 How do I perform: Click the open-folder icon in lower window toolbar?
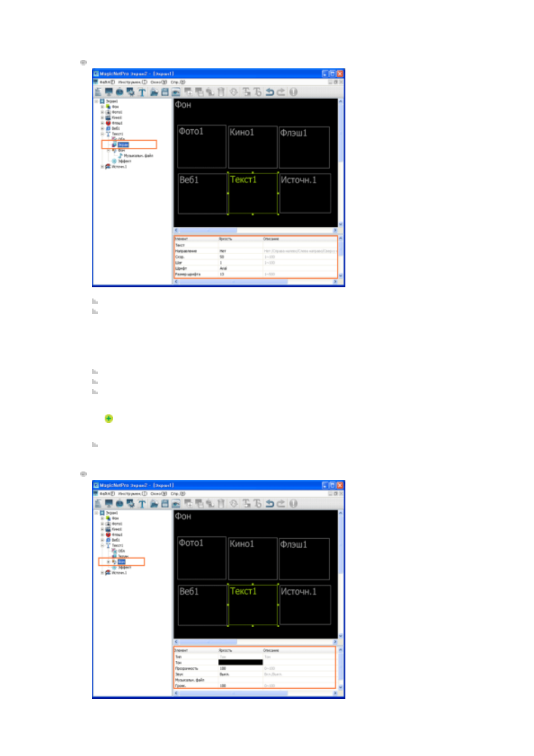pos(154,503)
